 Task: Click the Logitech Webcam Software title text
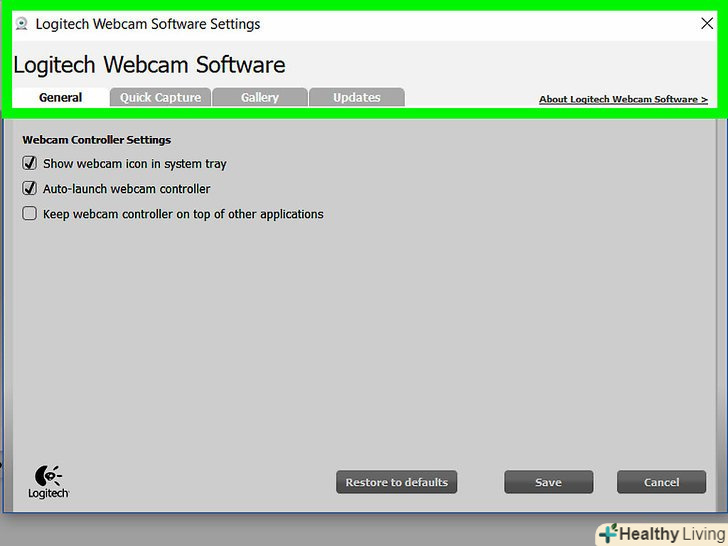tap(149, 65)
